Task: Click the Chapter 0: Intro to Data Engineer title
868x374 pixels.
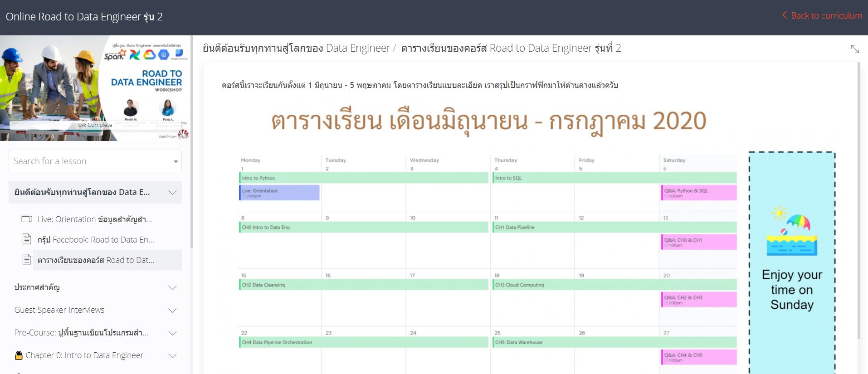Action: pyautogui.click(x=84, y=355)
